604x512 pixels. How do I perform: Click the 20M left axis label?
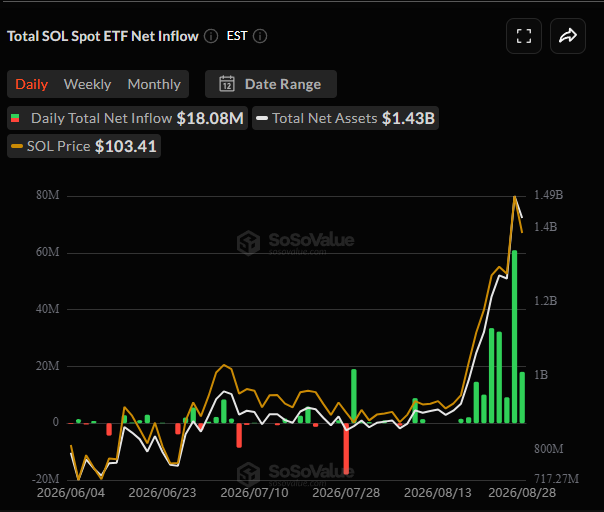[48, 366]
